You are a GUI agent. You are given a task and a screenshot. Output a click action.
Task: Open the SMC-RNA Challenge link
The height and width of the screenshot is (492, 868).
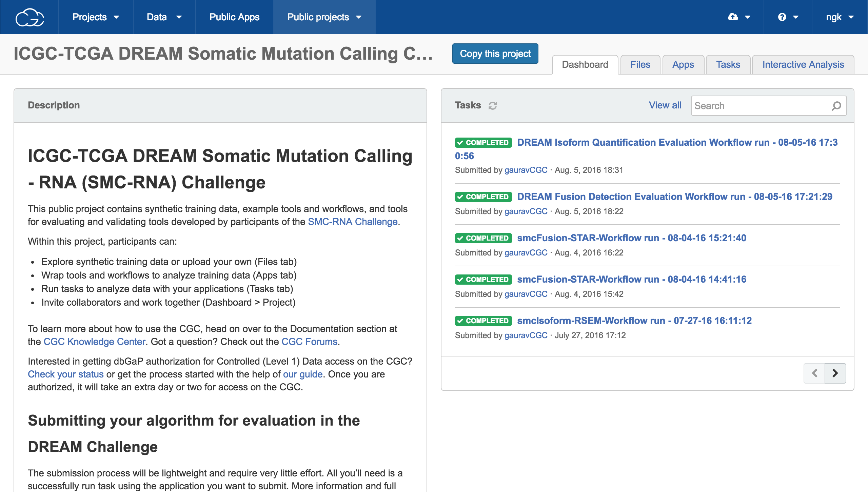(x=353, y=222)
